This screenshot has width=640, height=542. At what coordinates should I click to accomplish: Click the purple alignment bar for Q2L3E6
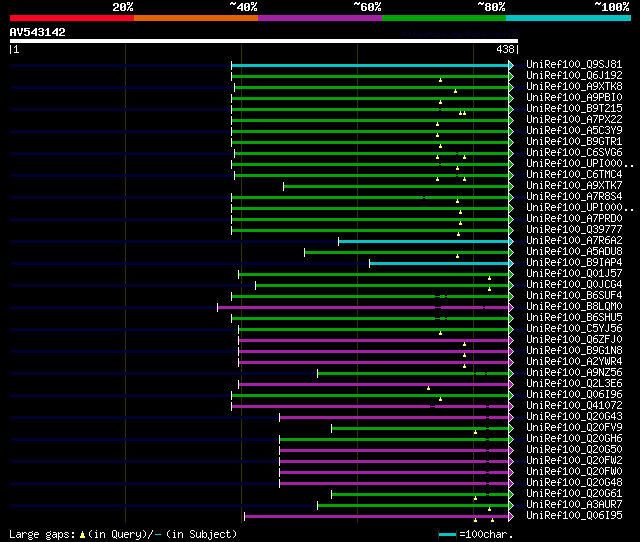click(373, 385)
